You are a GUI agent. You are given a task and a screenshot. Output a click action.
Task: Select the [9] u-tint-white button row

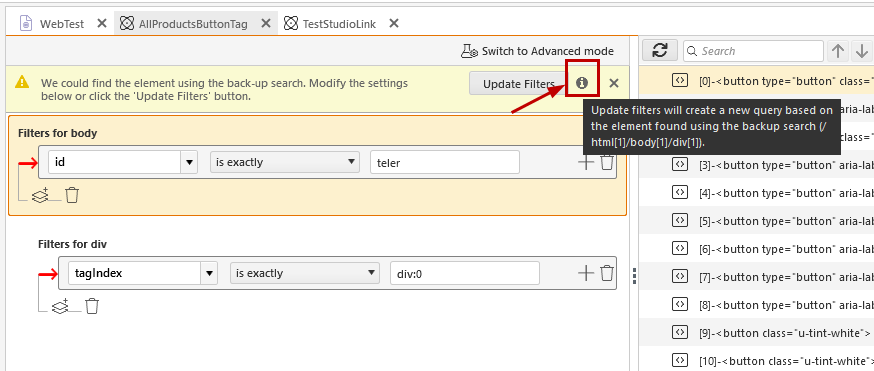[x=756, y=333]
